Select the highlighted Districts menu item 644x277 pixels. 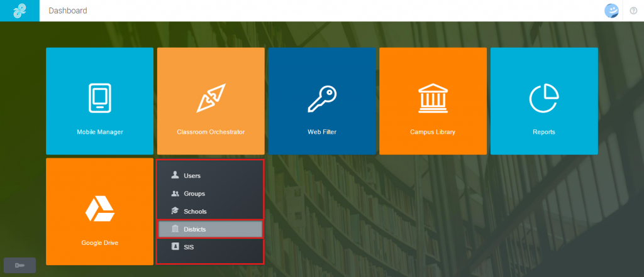(x=211, y=229)
